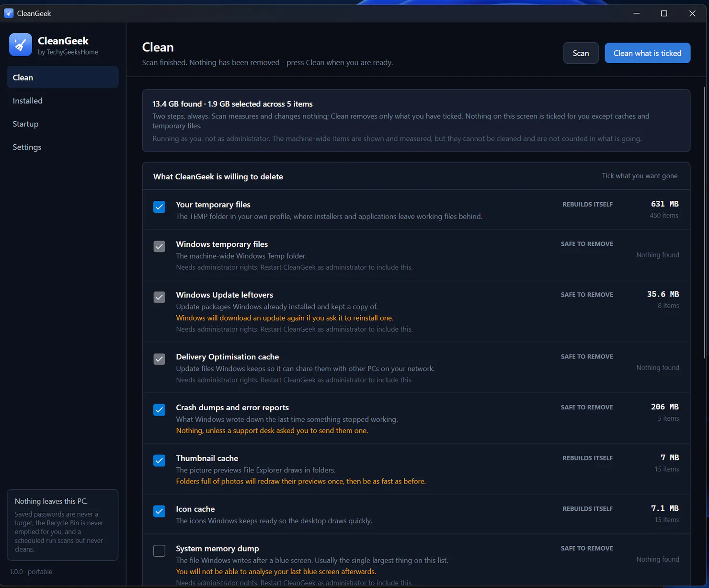
Task: Toggle Windows Update leftovers checkbox
Action: 159,297
